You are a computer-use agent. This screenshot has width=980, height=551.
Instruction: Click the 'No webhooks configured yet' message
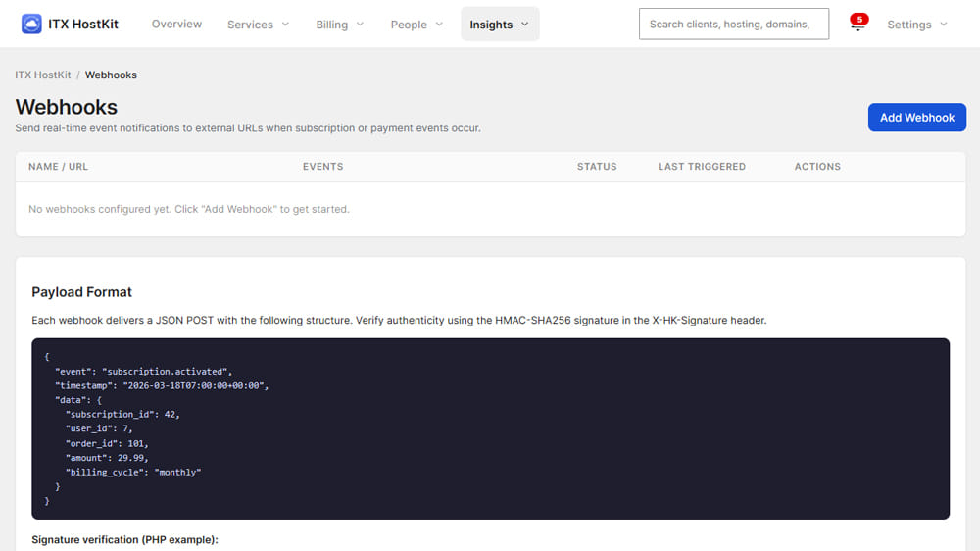pos(189,209)
